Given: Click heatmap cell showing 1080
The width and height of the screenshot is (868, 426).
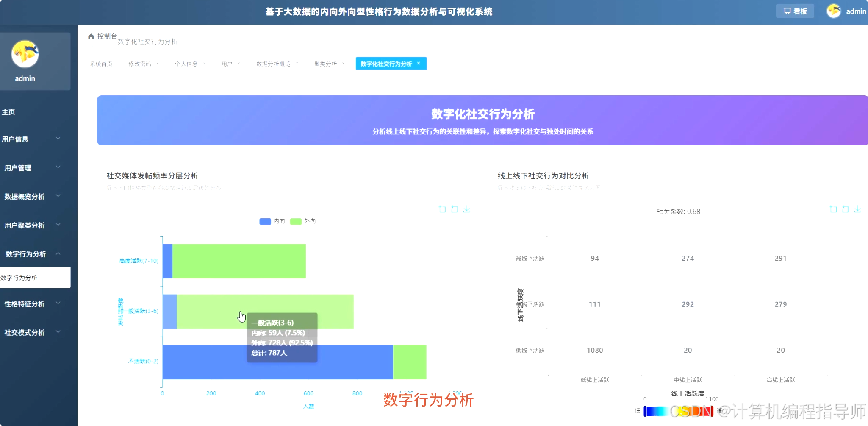Looking at the screenshot, I should click(x=595, y=350).
